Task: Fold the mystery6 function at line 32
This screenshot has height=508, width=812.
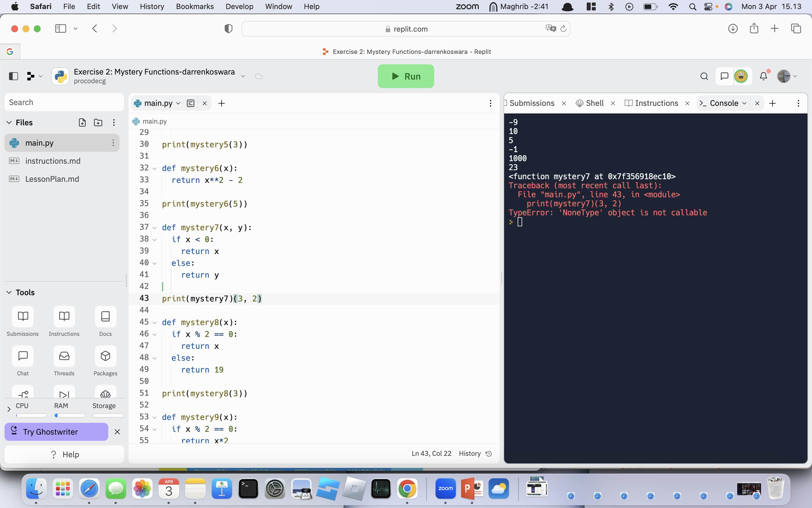Action: tap(154, 168)
